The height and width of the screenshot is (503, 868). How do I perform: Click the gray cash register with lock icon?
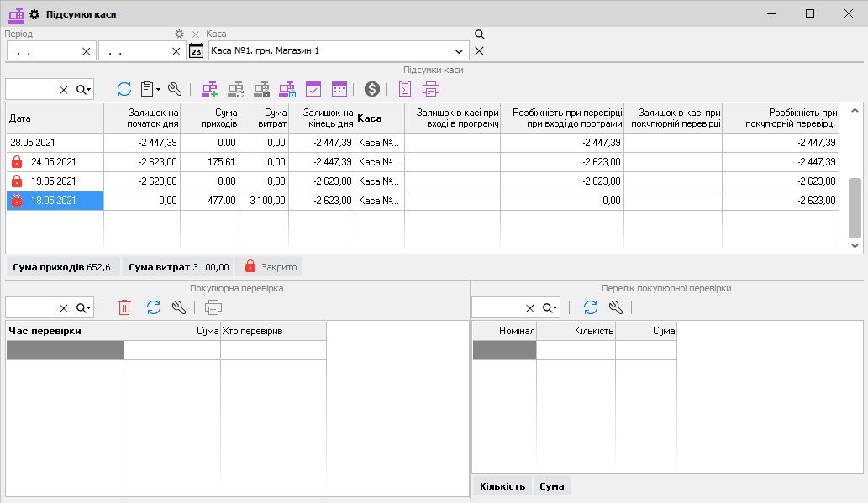(x=262, y=89)
